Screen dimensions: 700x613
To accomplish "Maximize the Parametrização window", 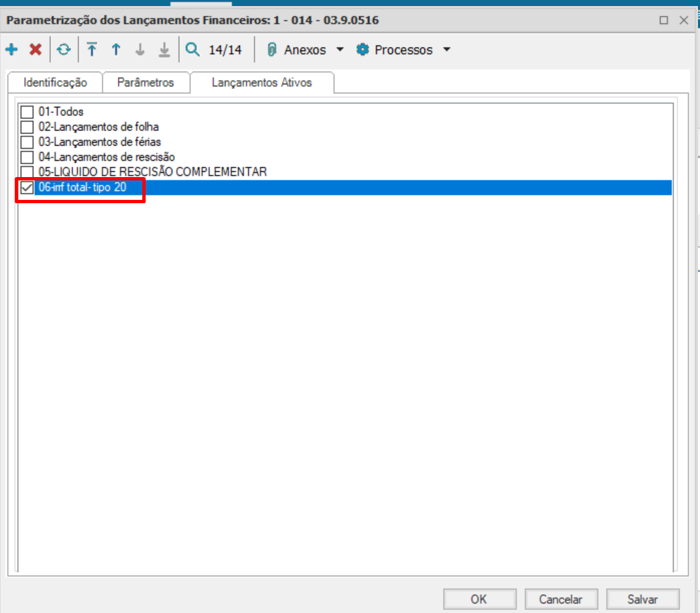I will 664,20.
